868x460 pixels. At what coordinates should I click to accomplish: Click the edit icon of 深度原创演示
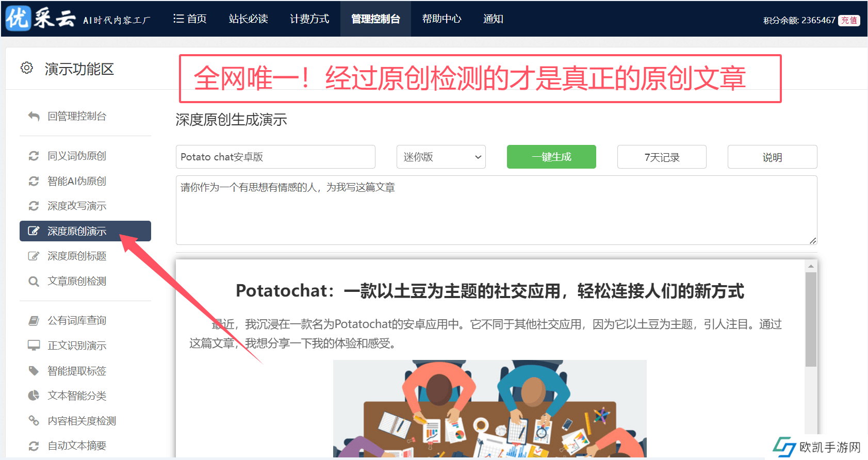pos(34,231)
